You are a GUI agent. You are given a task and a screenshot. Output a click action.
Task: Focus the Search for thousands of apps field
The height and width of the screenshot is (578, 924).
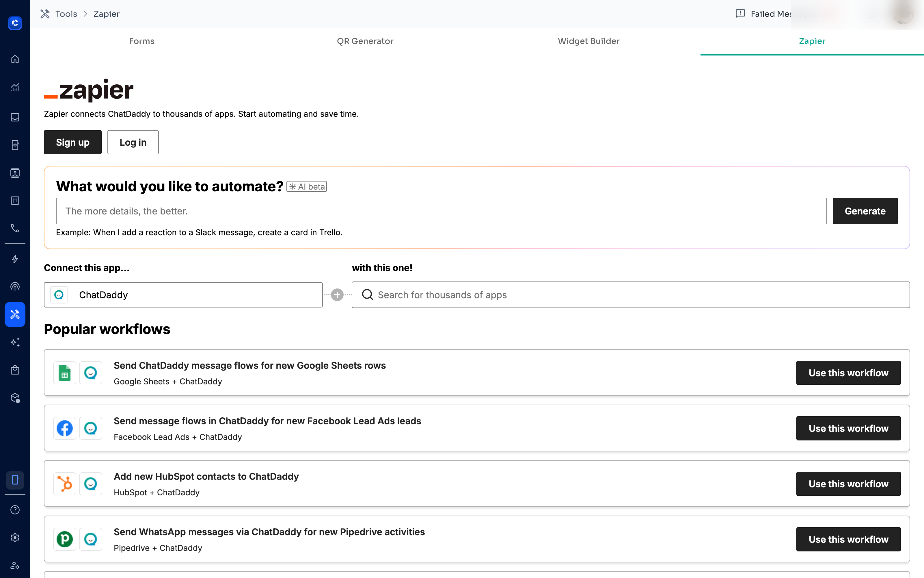(x=631, y=295)
